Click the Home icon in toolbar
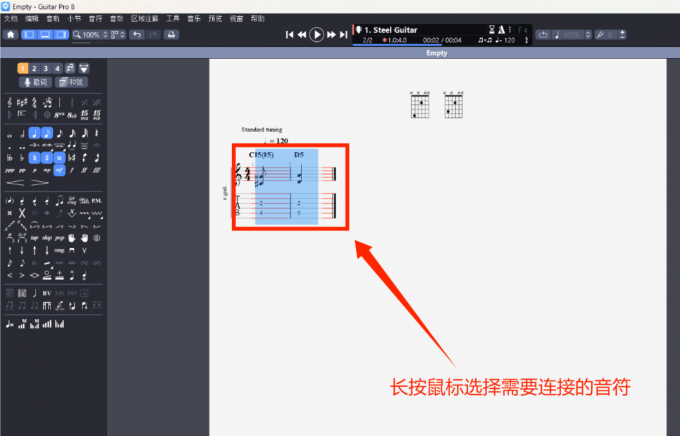 click(10, 35)
